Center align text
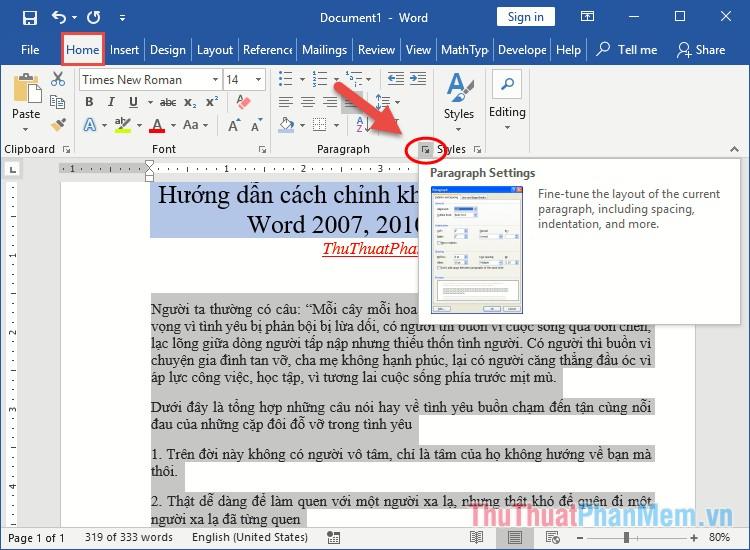This screenshot has width=750, height=550. tap(308, 102)
